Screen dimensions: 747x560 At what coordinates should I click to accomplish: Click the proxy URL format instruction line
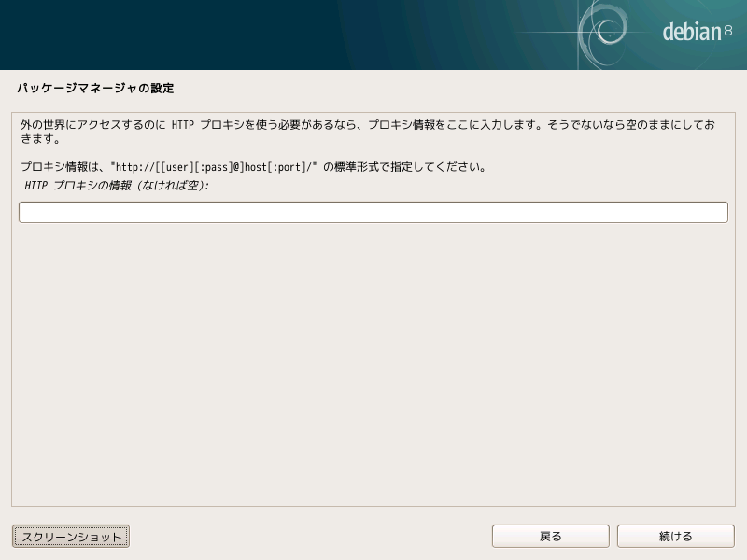point(252,167)
